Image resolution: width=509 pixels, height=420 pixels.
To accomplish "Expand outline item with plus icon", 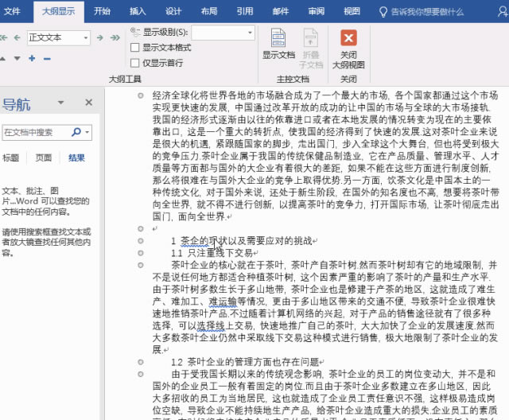I will pos(32,58).
